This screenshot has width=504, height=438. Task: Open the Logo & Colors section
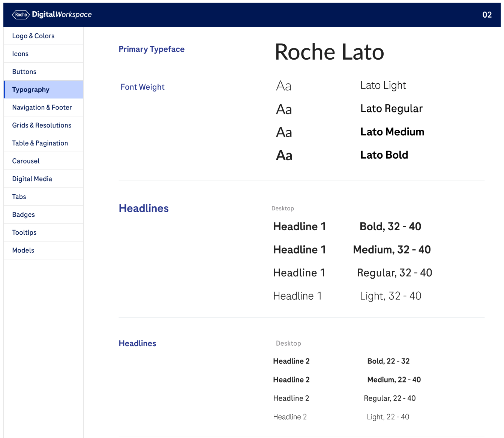click(33, 36)
